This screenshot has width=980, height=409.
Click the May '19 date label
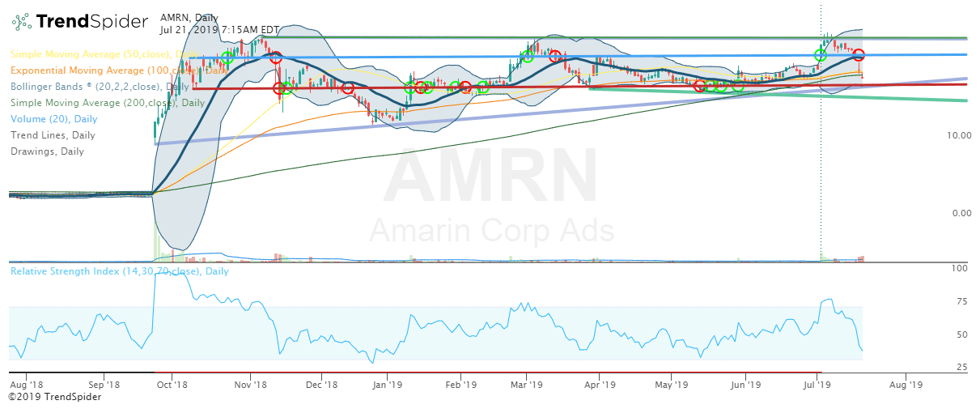(x=670, y=386)
